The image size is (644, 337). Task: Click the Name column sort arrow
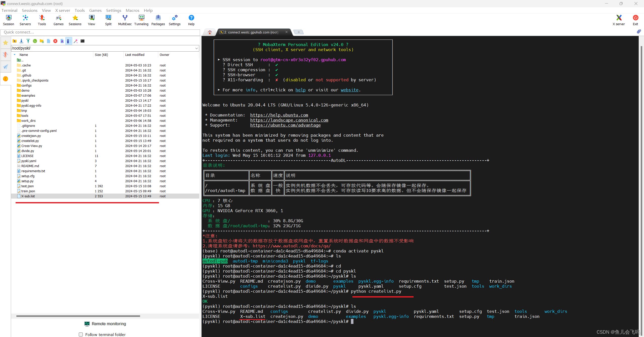click(14, 55)
